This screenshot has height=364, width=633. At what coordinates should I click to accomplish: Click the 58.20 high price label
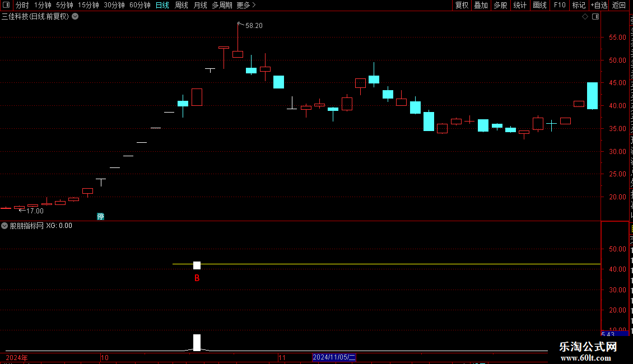coord(254,25)
